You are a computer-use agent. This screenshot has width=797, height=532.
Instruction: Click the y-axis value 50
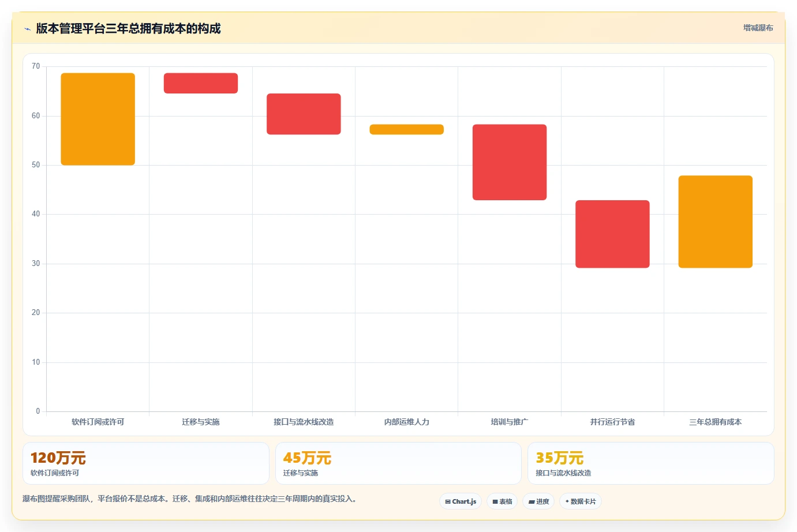pos(36,165)
